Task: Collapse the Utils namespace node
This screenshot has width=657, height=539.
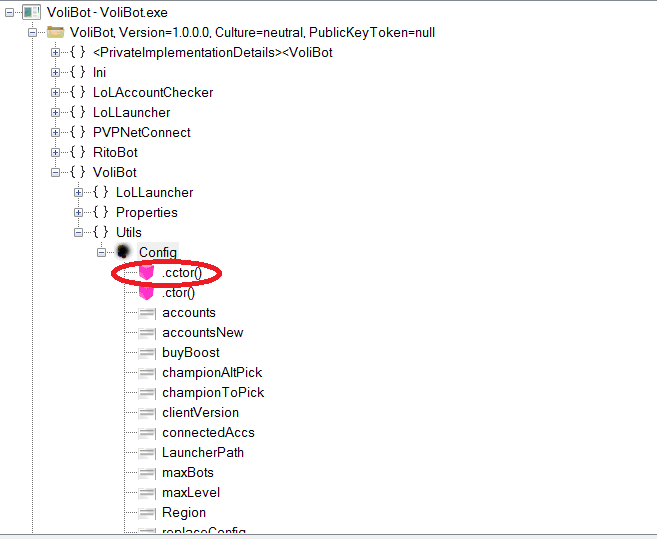Action: 78,232
